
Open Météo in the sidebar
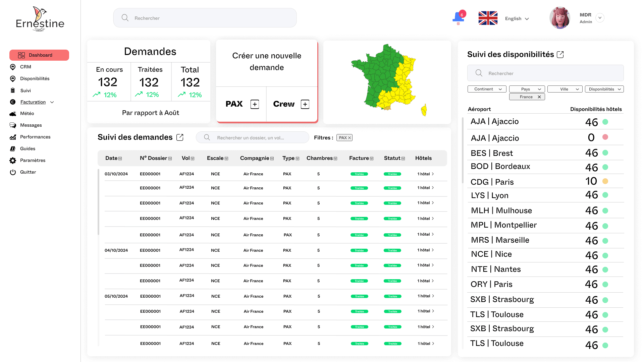click(27, 114)
